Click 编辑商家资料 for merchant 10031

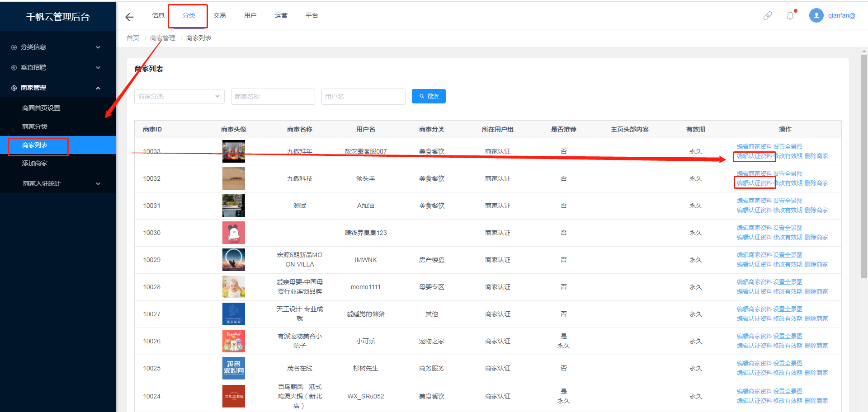point(755,201)
